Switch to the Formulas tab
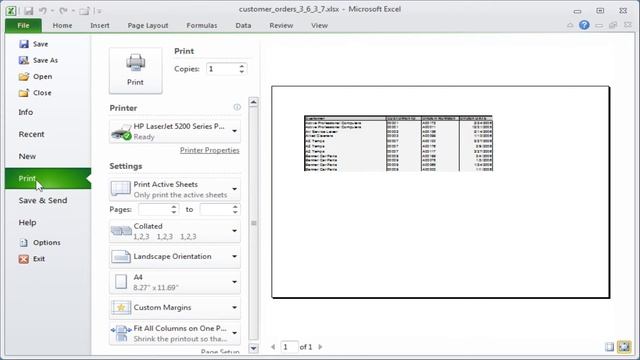Viewport: 640px width, 360px height. 202,25
